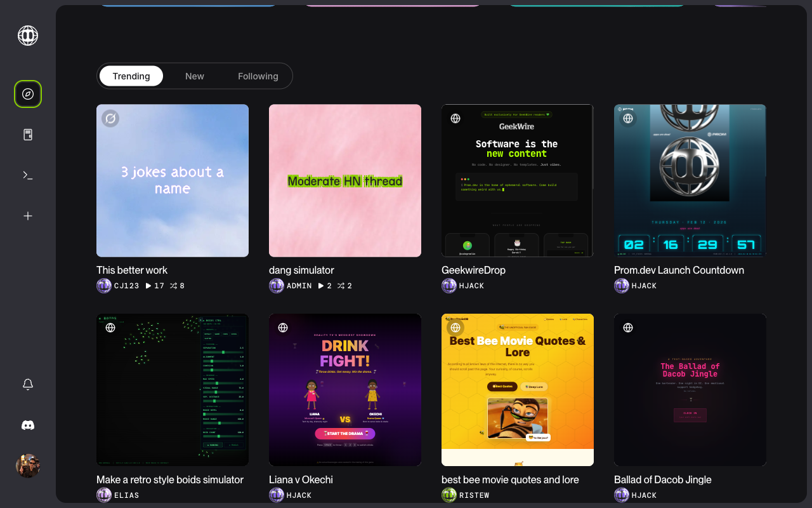Switch to the Following tab
Image resolution: width=812 pixels, height=508 pixels.
258,76
